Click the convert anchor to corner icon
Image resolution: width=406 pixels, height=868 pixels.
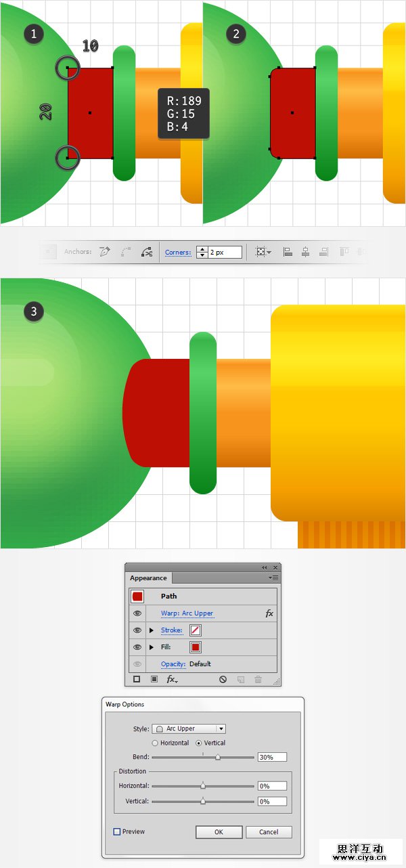pyautogui.click(x=105, y=252)
